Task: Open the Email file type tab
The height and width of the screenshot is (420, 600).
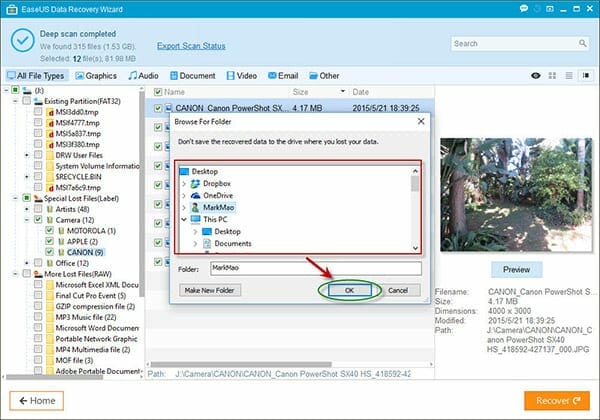Action: (282, 76)
